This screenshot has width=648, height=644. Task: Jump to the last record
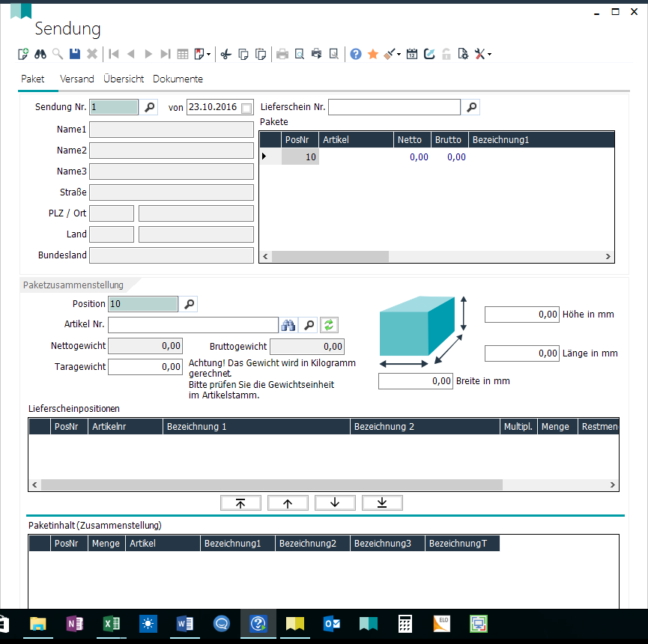click(x=166, y=54)
